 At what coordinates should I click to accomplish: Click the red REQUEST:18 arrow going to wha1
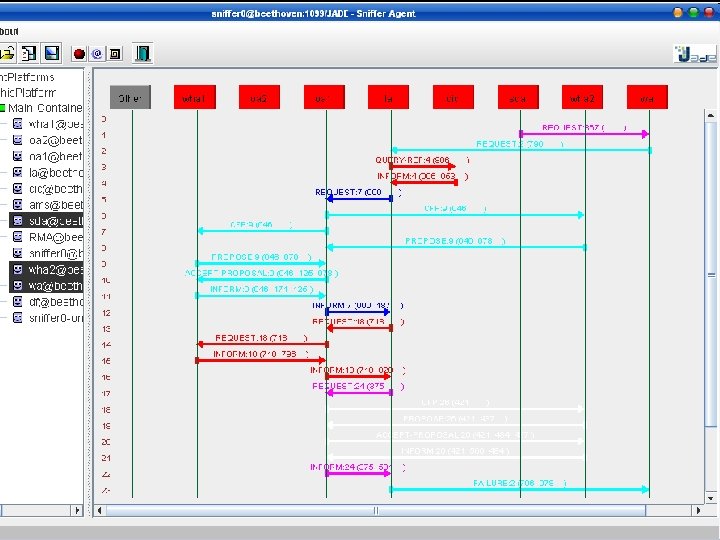(x=263, y=344)
